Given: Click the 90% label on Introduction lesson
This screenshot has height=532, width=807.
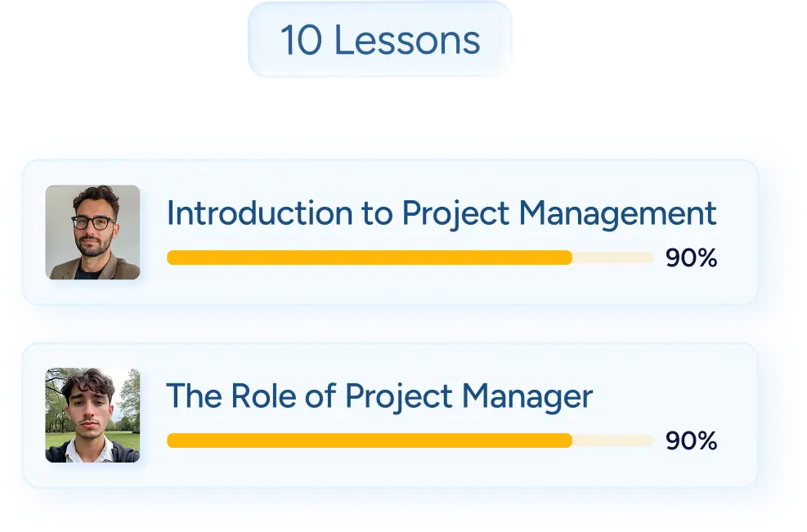Looking at the screenshot, I should click(x=691, y=258).
